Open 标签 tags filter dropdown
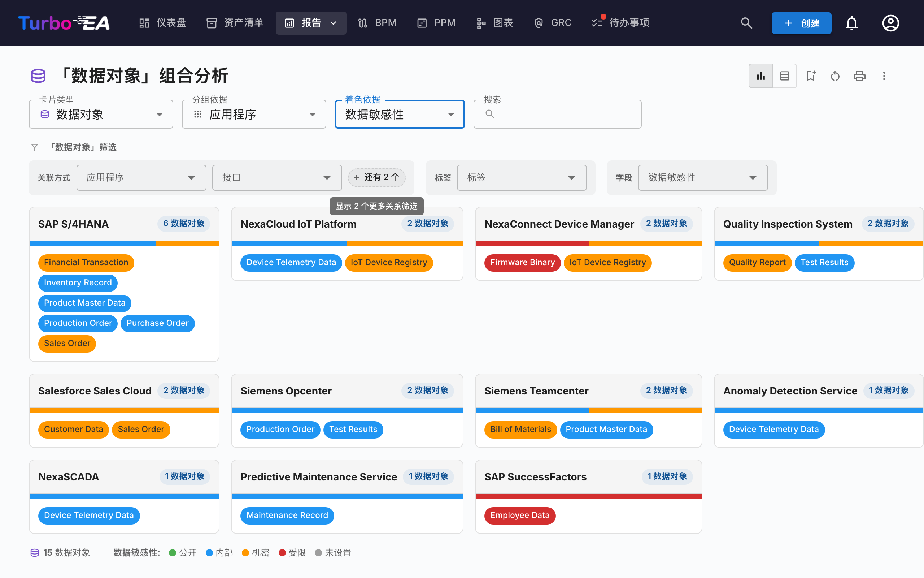924x578 pixels. tap(522, 177)
